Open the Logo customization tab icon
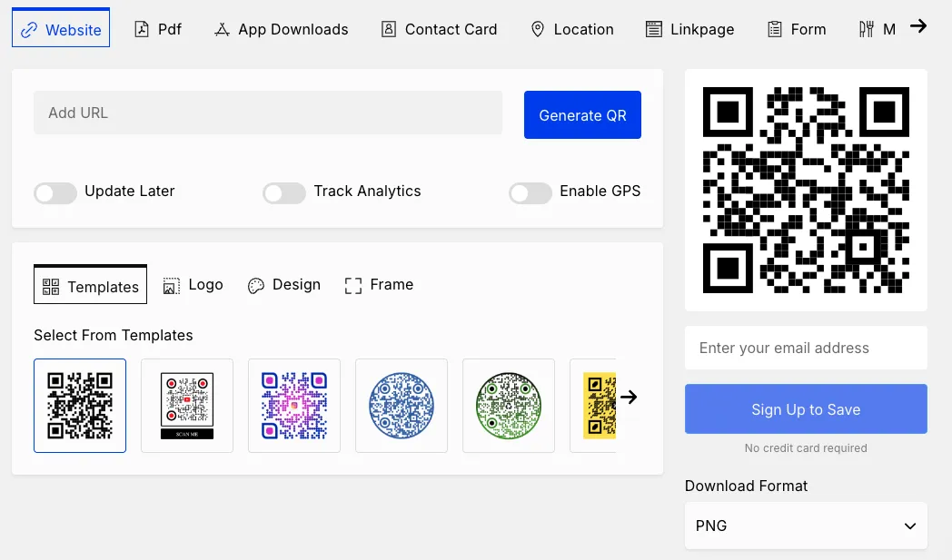Image resolution: width=952 pixels, height=560 pixels. pos(171,285)
